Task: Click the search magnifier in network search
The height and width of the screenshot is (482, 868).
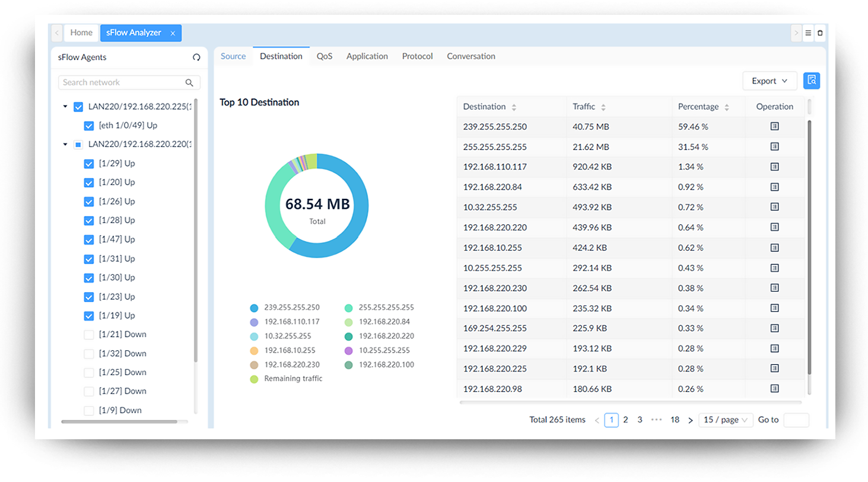Action: [x=189, y=83]
